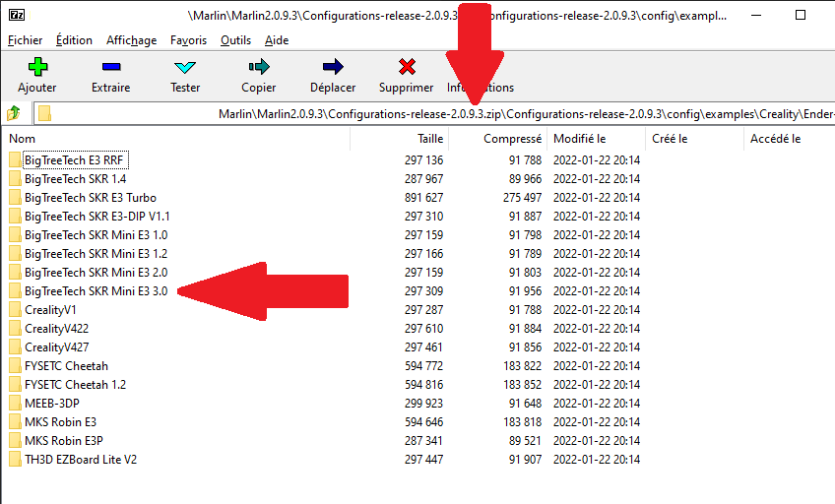Screen dimensions: 835x504
Task: Click the 7z application icon in title bar
Action: click(x=17, y=15)
